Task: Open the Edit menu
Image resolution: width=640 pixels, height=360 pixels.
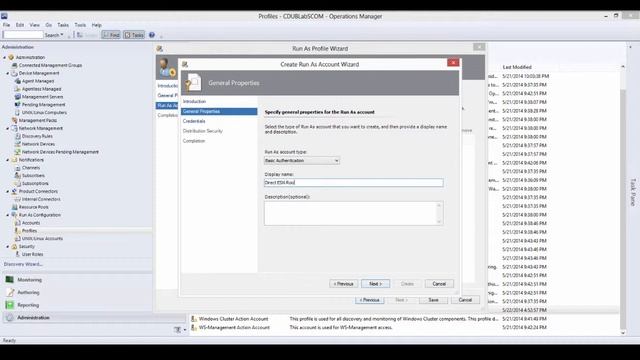Action: [20, 25]
